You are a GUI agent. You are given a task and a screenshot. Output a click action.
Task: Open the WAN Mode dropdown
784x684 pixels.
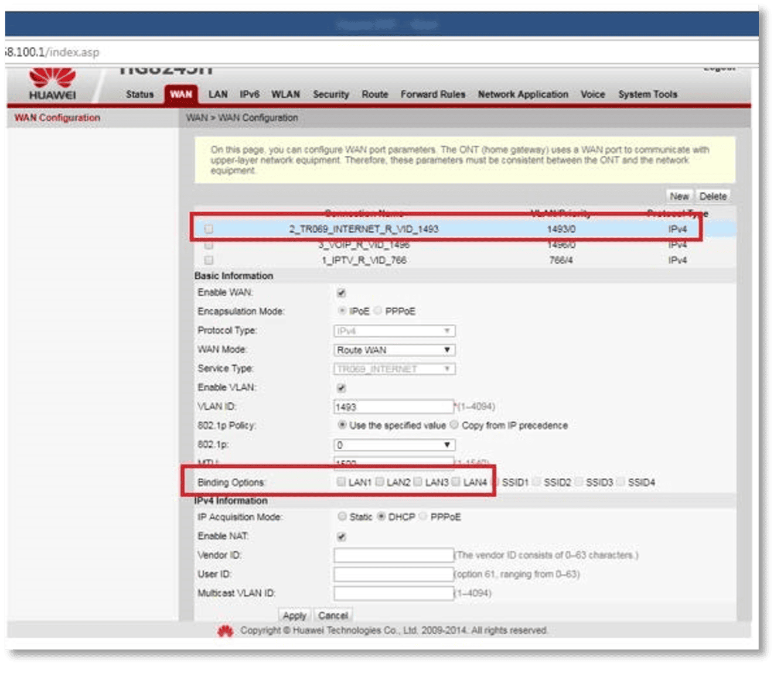(x=394, y=350)
